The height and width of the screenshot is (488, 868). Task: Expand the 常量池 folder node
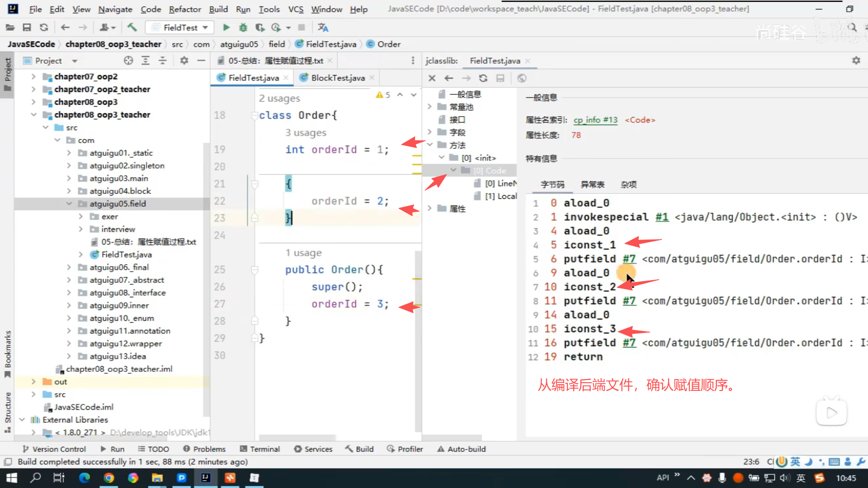point(430,107)
